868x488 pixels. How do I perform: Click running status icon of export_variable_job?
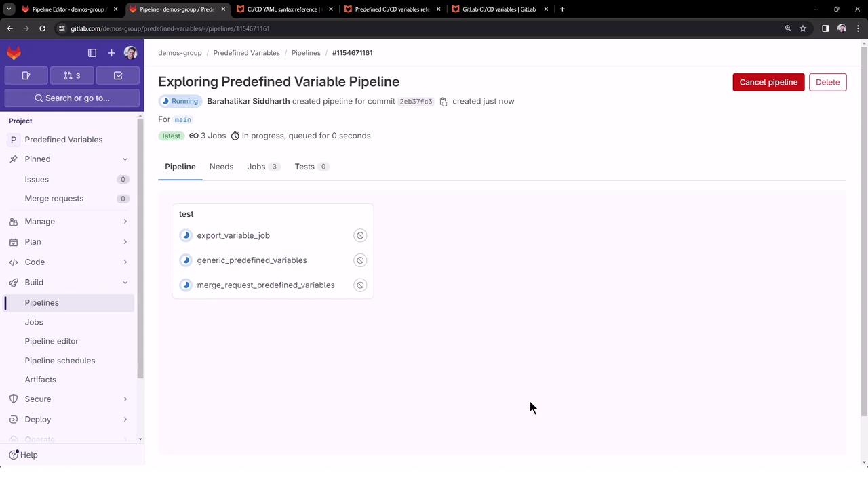[186, 236]
